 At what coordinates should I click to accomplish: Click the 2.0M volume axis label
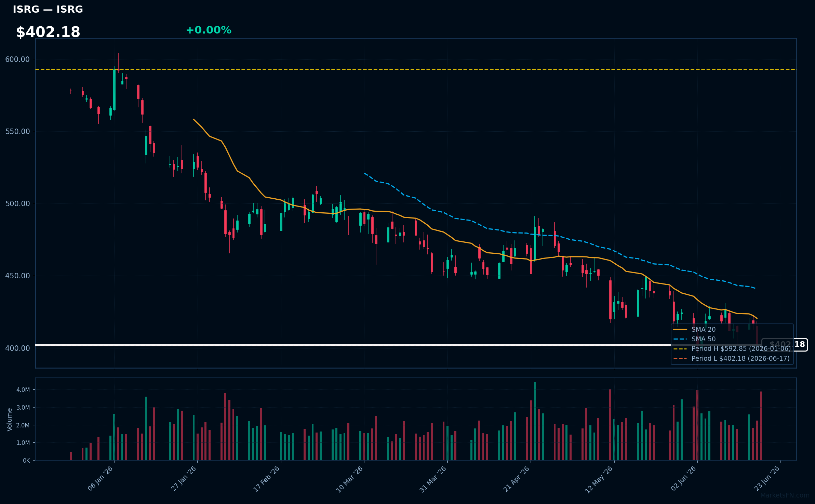point(23,425)
